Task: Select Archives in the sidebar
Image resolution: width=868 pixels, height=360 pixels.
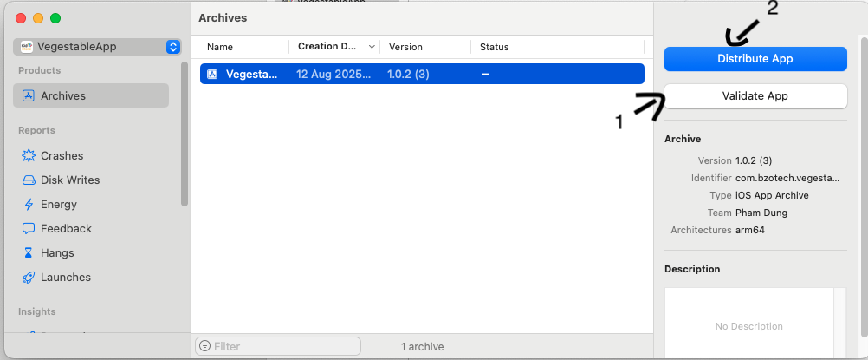Action: click(x=91, y=95)
